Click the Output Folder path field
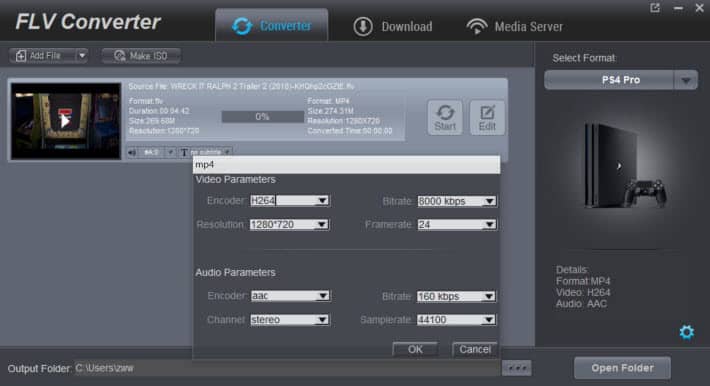The image size is (710, 386). [x=287, y=368]
